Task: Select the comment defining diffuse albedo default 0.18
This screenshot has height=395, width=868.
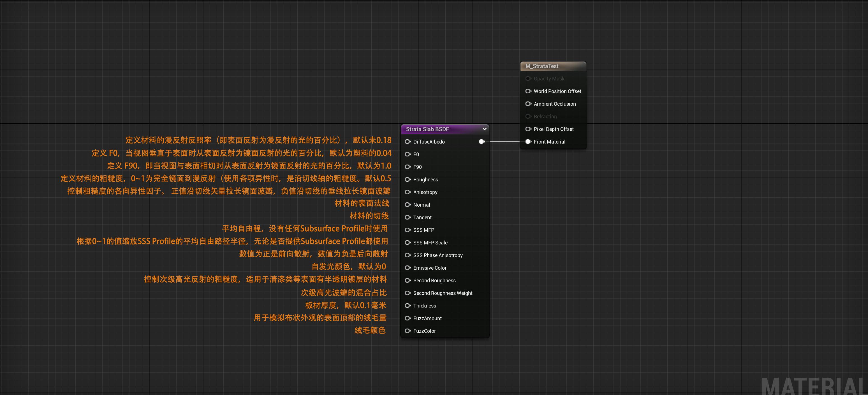Action: pyautogui.click(x=258, y=140)
